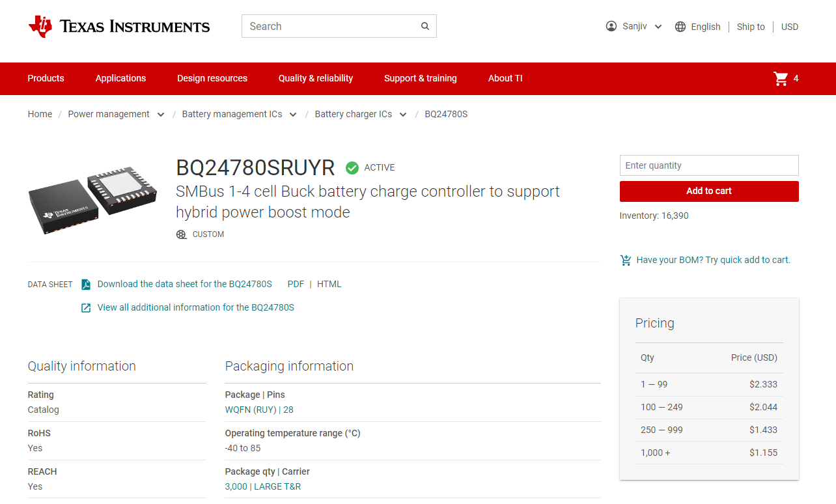Click the BQ24780S breadcrumb text
836x504 pixels.
coord(446,114)
